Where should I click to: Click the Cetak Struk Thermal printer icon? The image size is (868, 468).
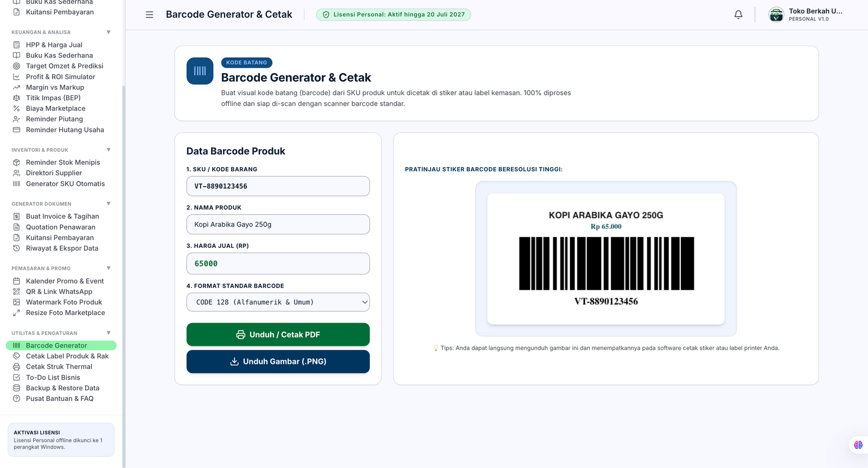(16, 367)
